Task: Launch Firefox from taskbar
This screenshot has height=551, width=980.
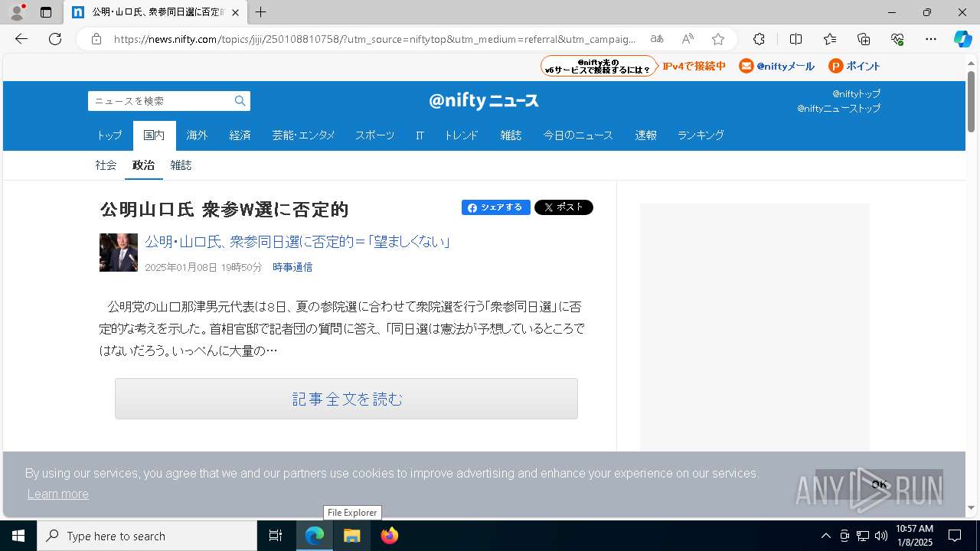Action: 389,536
